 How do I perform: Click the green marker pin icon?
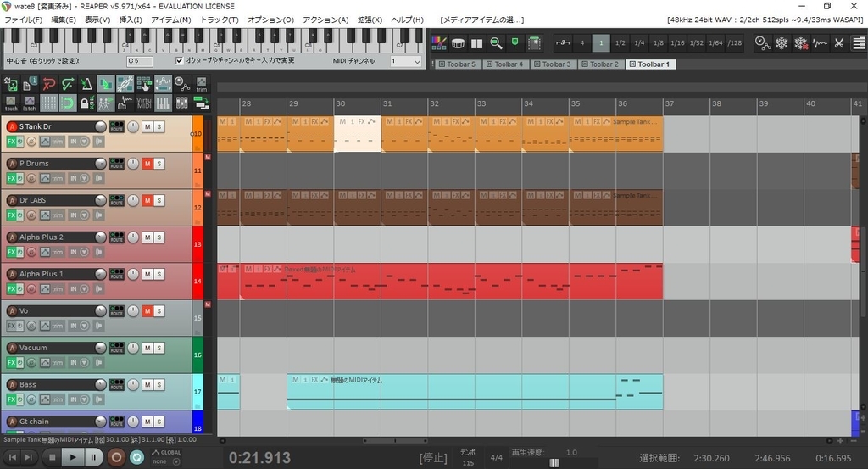tap(515, 43)
